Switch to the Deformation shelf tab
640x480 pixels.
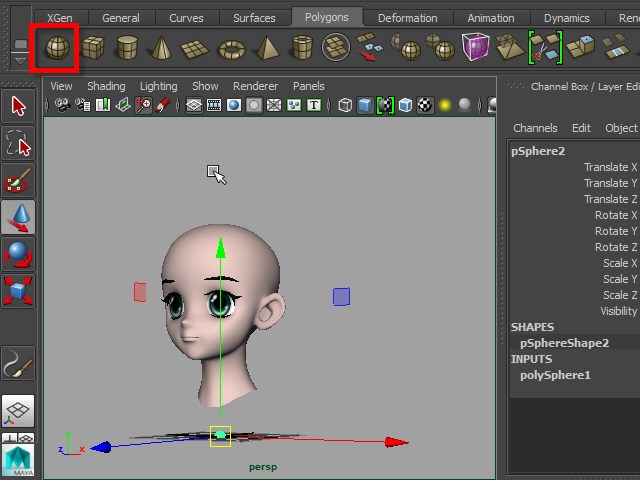(x=407, y=18)
